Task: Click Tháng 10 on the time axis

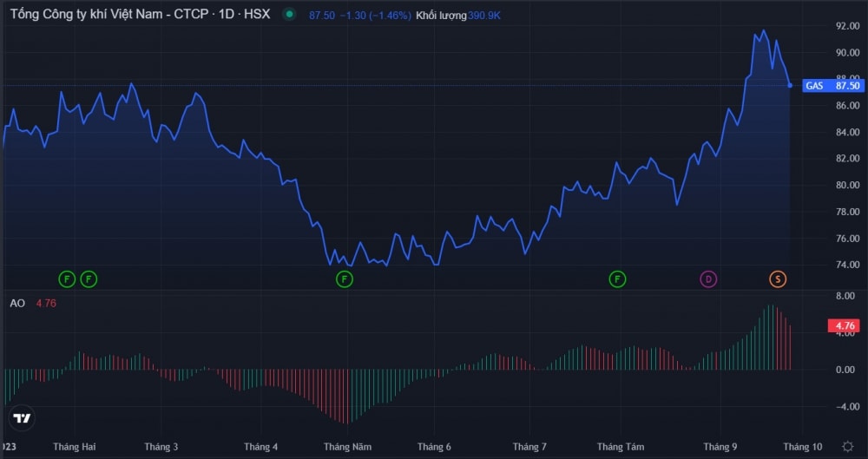Action: point(803,446)
